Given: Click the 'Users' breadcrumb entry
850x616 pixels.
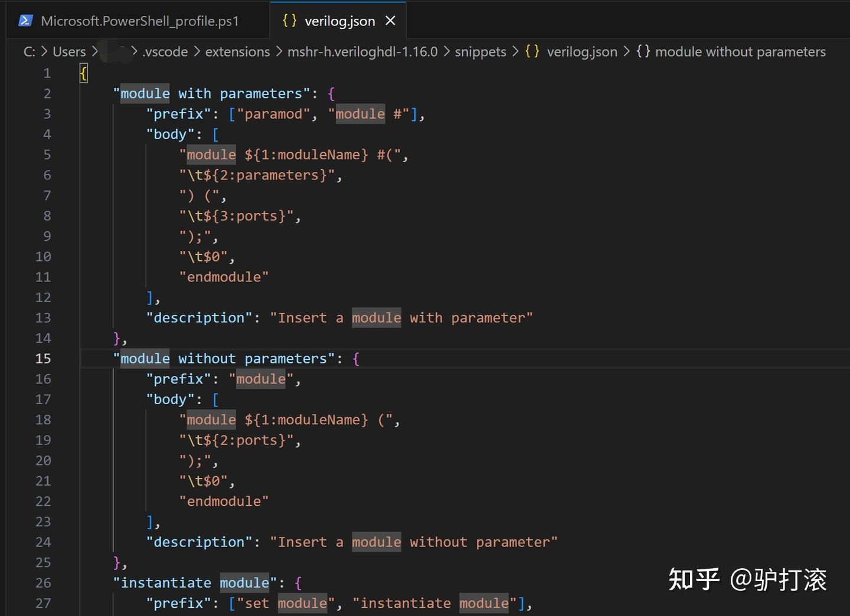Looking at the screenshot, I should (69, 52).
